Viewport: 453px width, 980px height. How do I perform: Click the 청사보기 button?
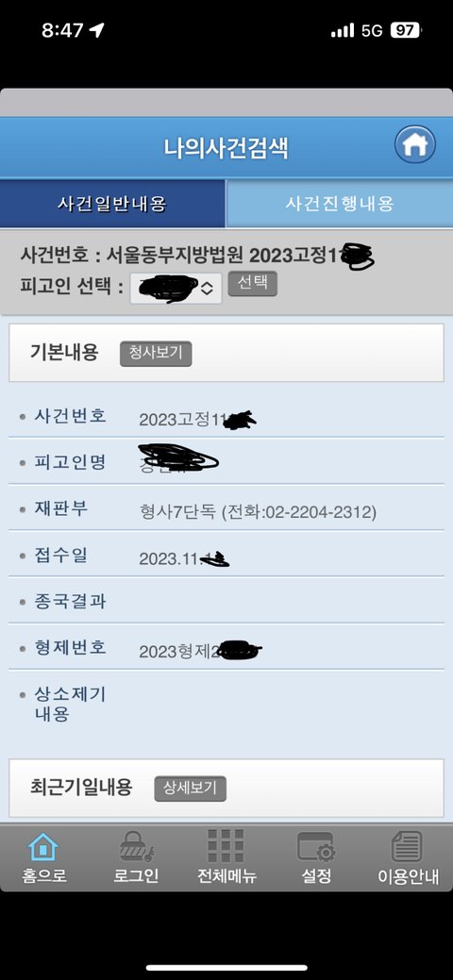click(x=156, y=353)
